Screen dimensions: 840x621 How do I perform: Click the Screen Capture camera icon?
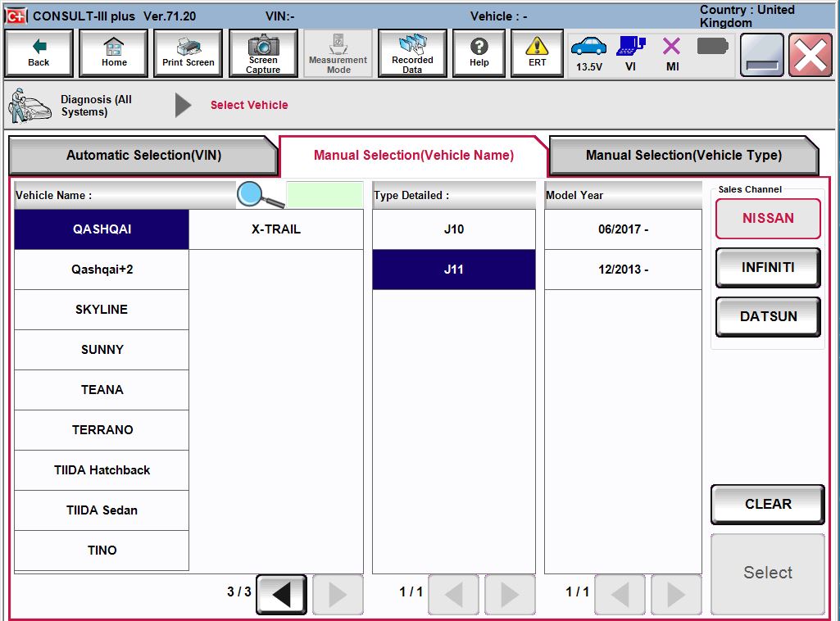263,52
